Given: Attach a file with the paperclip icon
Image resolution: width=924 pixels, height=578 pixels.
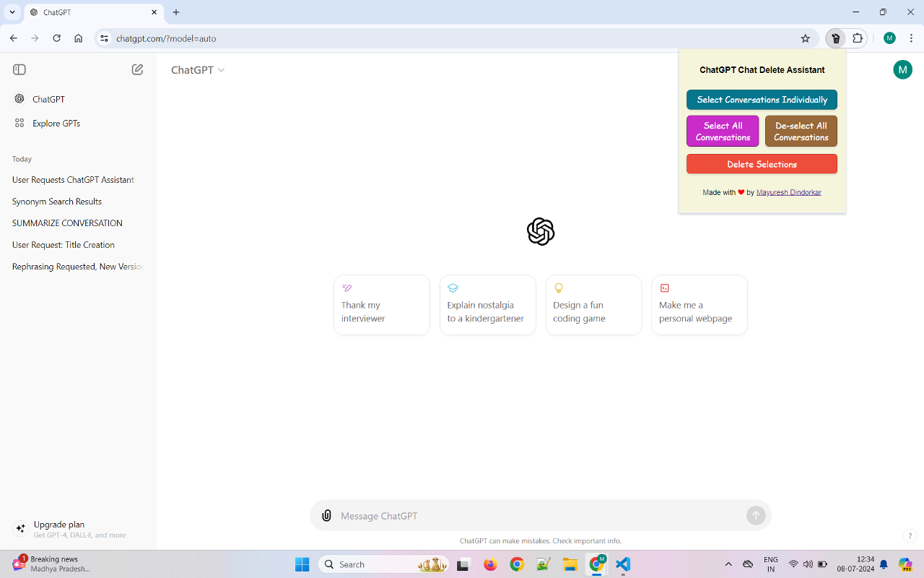Looking at the screenshot, I should tap(326, 515).
